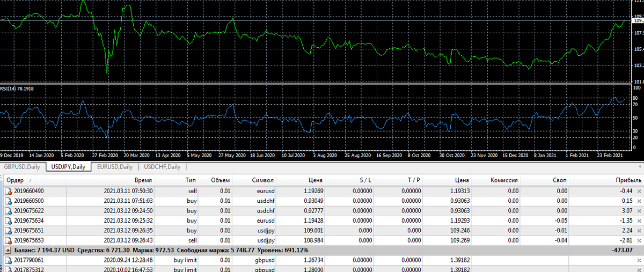
Task: Select order number 2019675622
Action: (29, 211)
